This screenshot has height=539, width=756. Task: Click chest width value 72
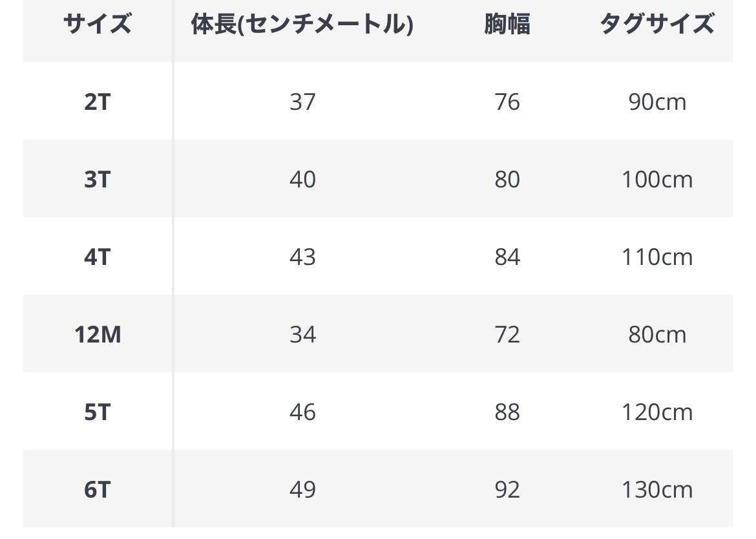(x=507, y=335)
